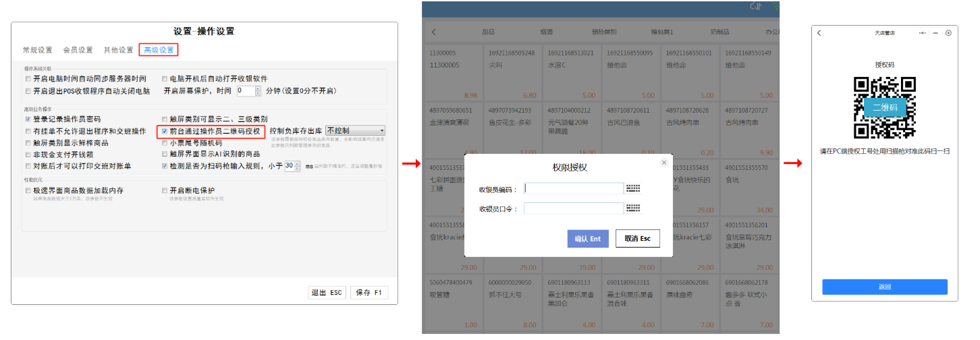This screenshot has height=340, width=980.
Task: Go back in the 天店管店 mini program
Action: click(819, 33)
